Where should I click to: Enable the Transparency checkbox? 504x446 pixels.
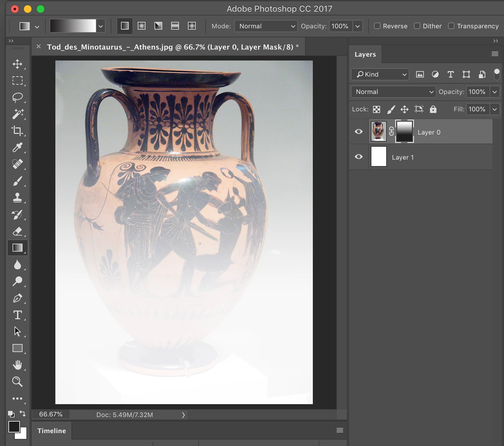coord(451,26)
